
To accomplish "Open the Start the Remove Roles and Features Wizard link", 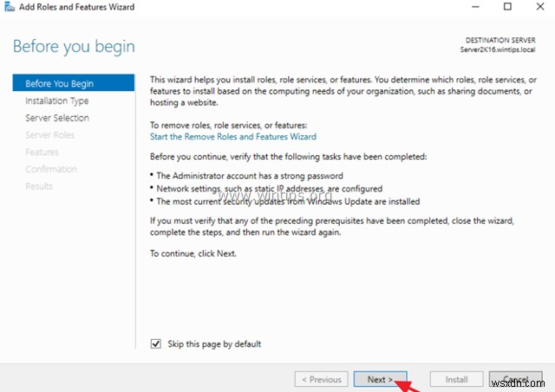I will (x=232, y=136).
